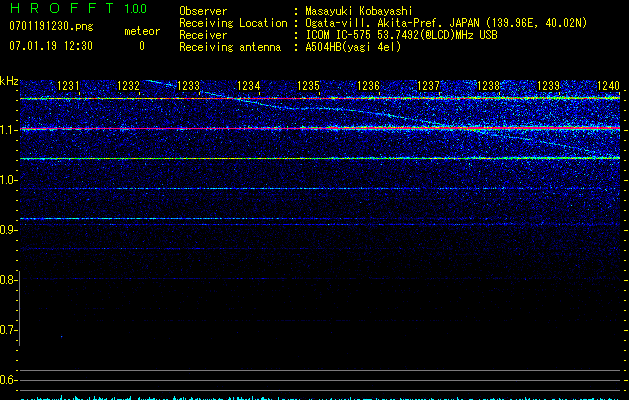Screen dimensions: 629x400
Task: Click the kHz axis unit label
Action: click(x=9, y=81)
